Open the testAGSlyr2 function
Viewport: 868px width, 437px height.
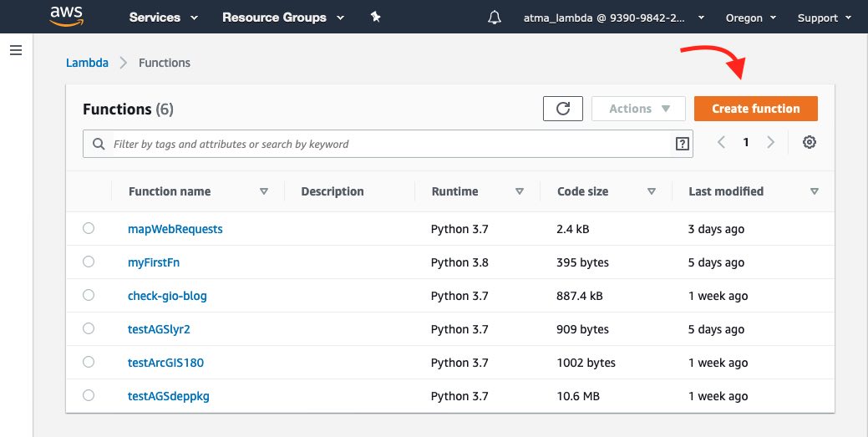(159, 329)
